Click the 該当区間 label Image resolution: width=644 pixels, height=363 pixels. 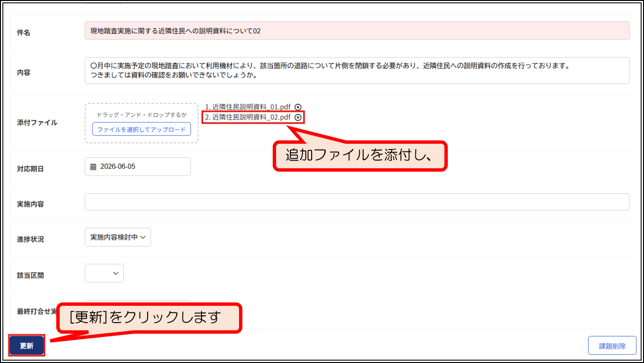coord(30,275)
